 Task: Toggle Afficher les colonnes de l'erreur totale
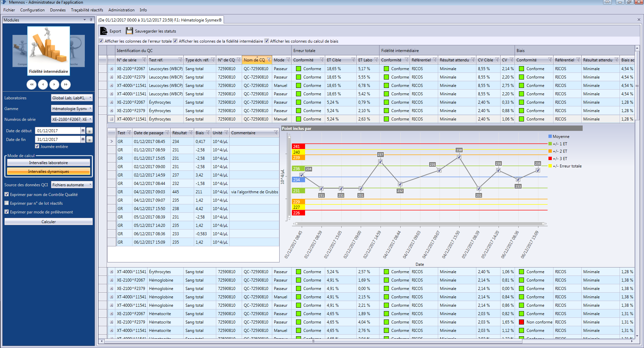tap(101, 41)
